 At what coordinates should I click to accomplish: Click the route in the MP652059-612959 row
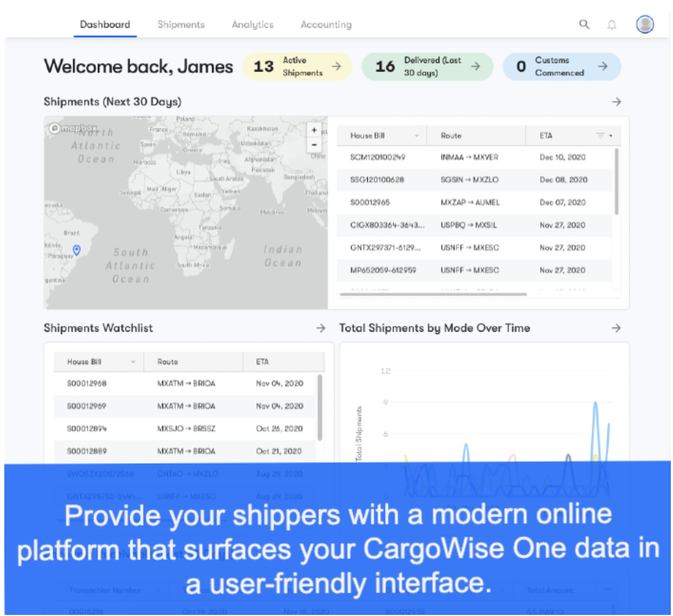pos(469,270)
